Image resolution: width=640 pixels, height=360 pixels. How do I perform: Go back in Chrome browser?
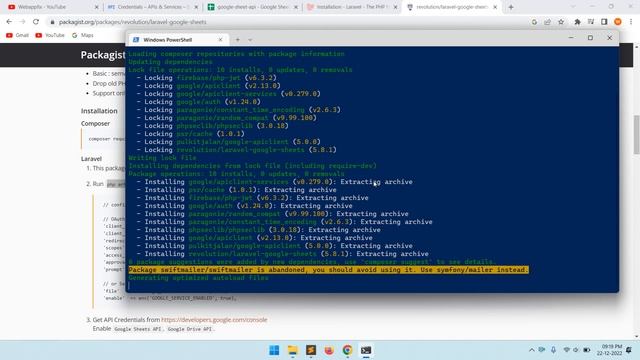(x=9, y=22)
